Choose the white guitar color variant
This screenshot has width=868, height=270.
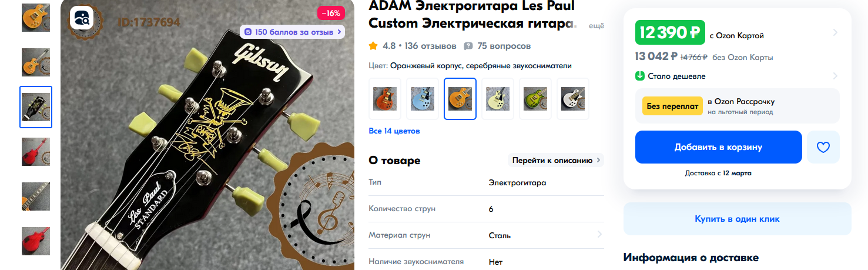tap(573, 99)
